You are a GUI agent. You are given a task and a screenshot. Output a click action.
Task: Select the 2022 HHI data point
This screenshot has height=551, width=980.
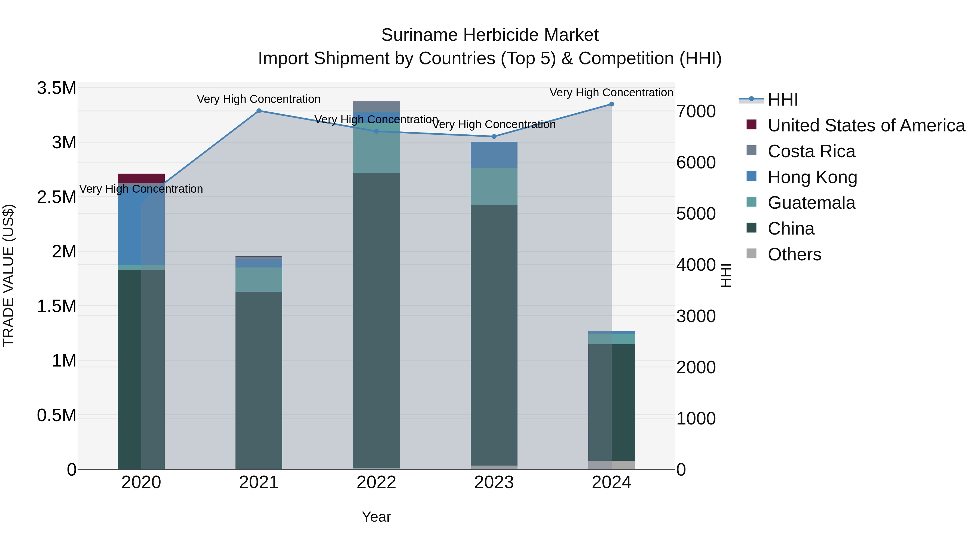[x=377, y=132]
